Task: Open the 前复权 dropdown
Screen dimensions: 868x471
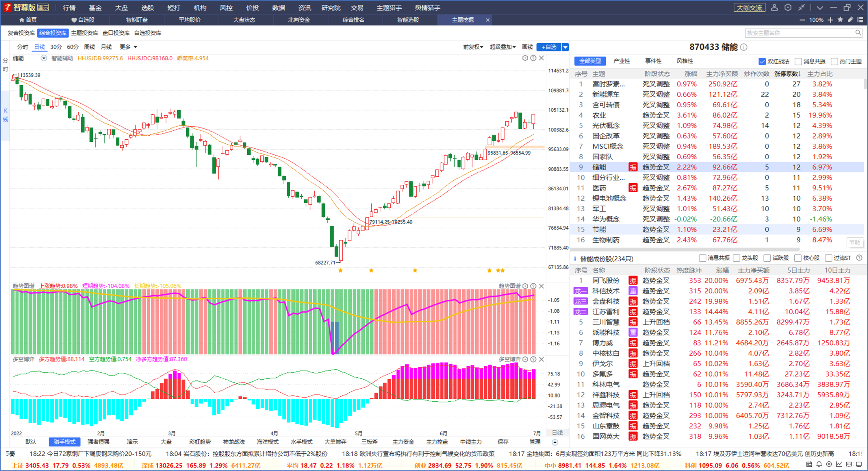Action: [473, 47]
